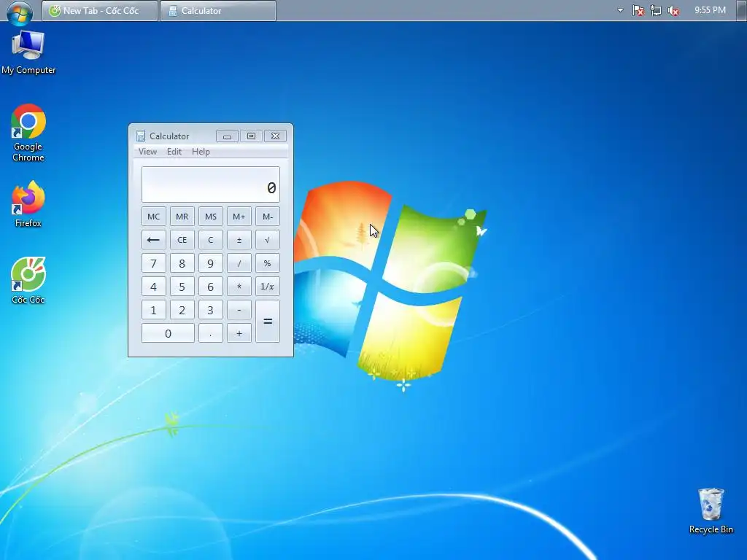Click the calculator display field
Viewport: 747px width, 560px height.
(x=211, y=184)
